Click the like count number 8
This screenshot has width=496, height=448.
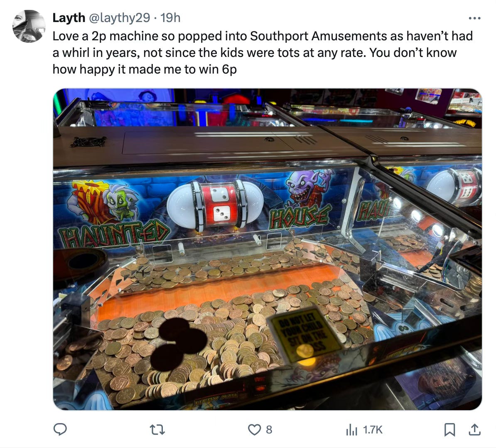point(269,430)
